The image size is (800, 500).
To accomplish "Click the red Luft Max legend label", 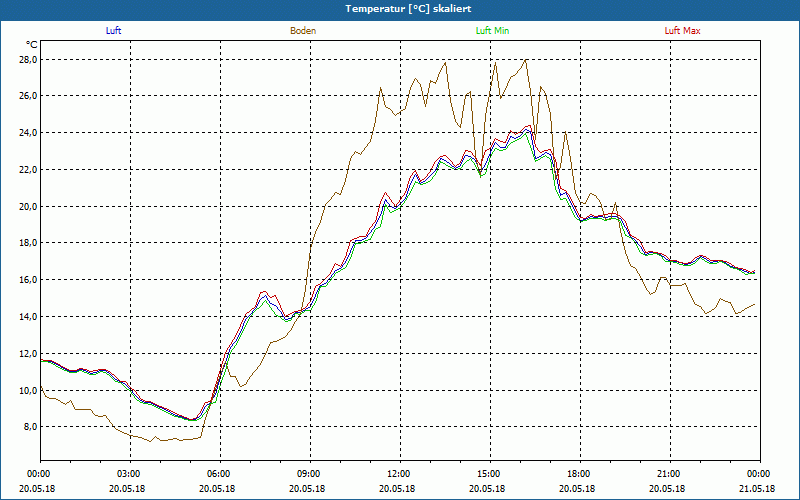I will tap(682, 31).
